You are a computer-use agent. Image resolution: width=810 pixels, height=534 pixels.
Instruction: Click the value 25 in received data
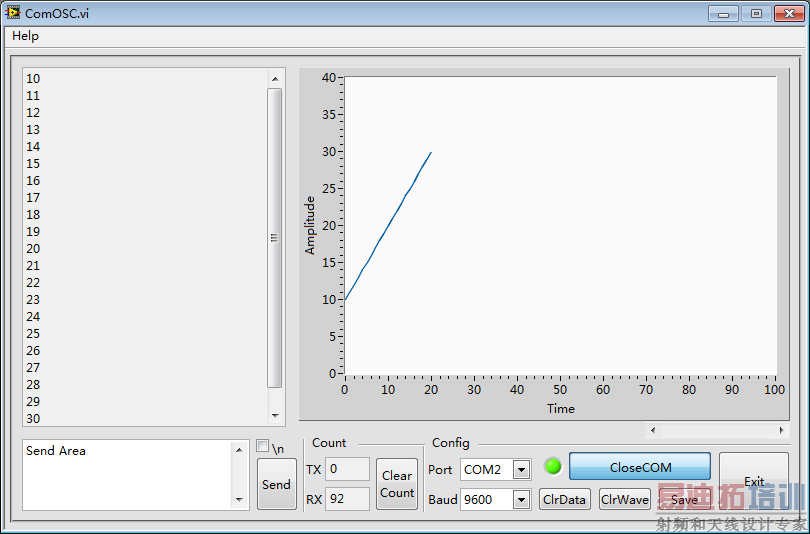pos(33,334)
